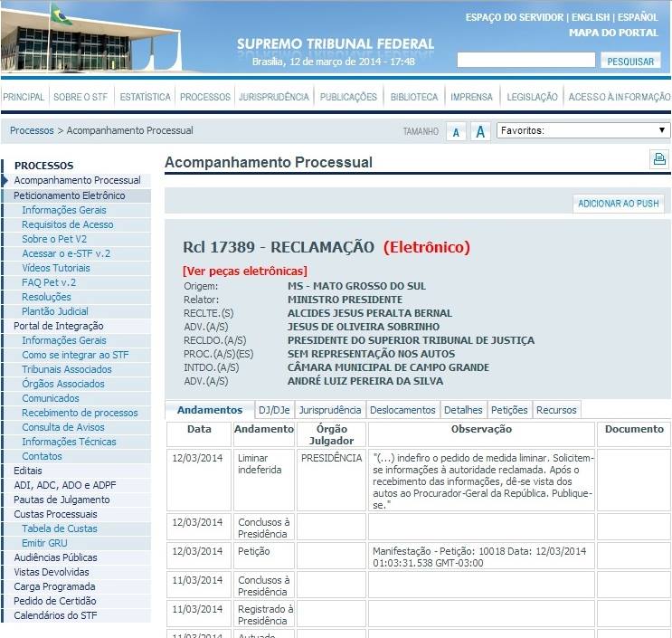Open Consulta de Avisos link
This screenshot has width=672, height=638.
63,427
